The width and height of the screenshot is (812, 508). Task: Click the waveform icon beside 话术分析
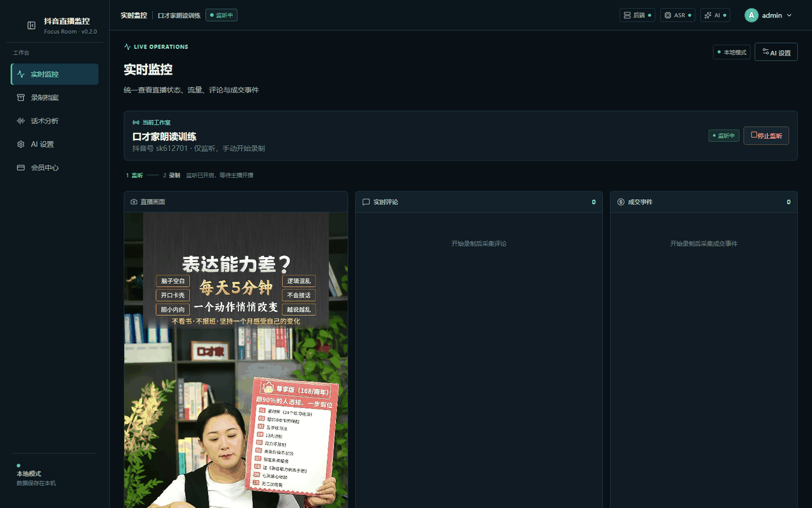click(21, 121)
